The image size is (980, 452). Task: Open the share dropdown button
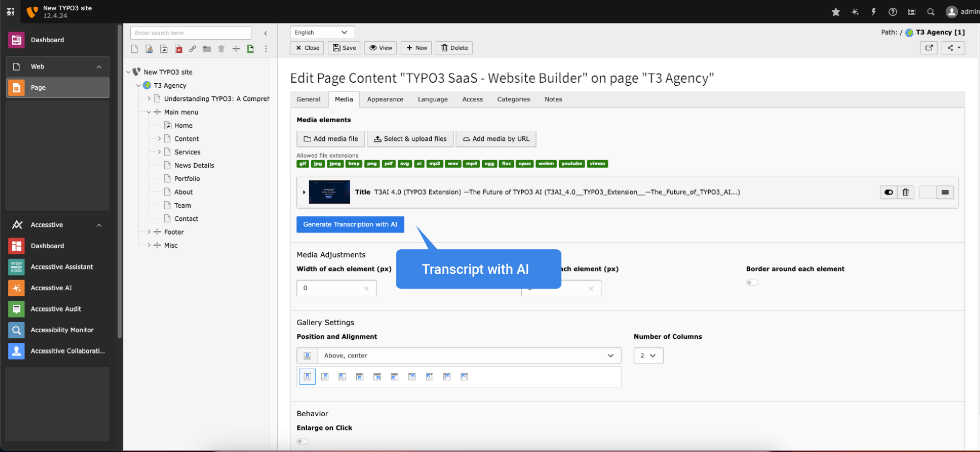tap(953, 48)
